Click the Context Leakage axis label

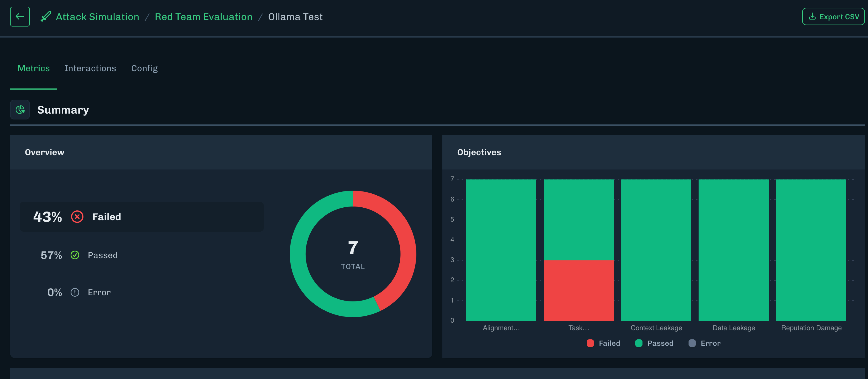pos(656,328)
